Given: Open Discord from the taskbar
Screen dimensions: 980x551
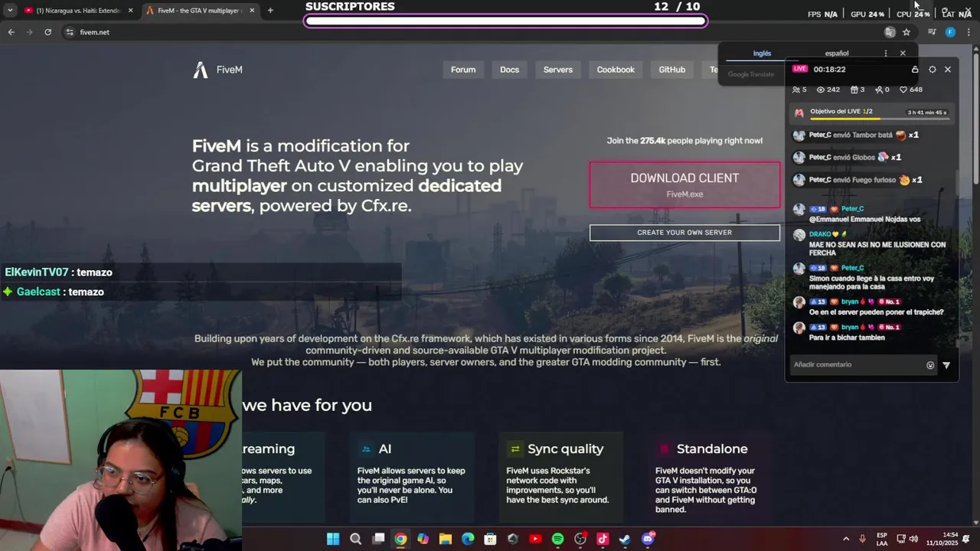Looking at the screenshot, I should pyautogui.click(x=648, y=539).
